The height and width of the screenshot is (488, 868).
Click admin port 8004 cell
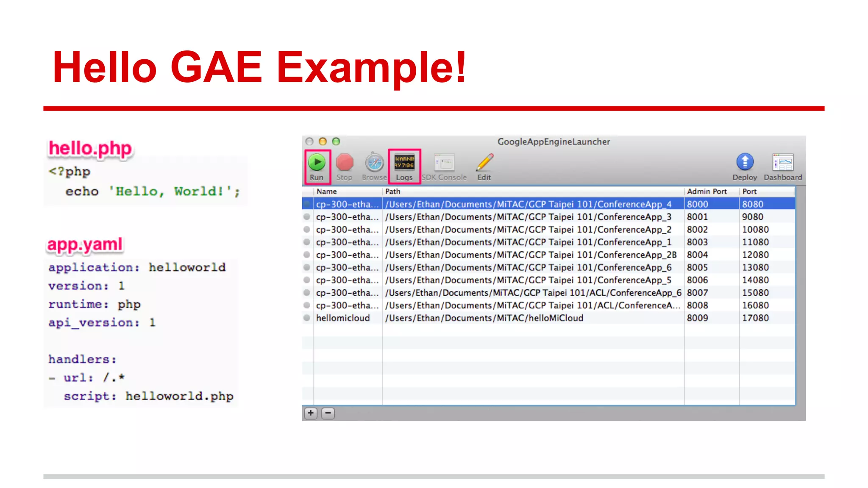click(698, 255)
